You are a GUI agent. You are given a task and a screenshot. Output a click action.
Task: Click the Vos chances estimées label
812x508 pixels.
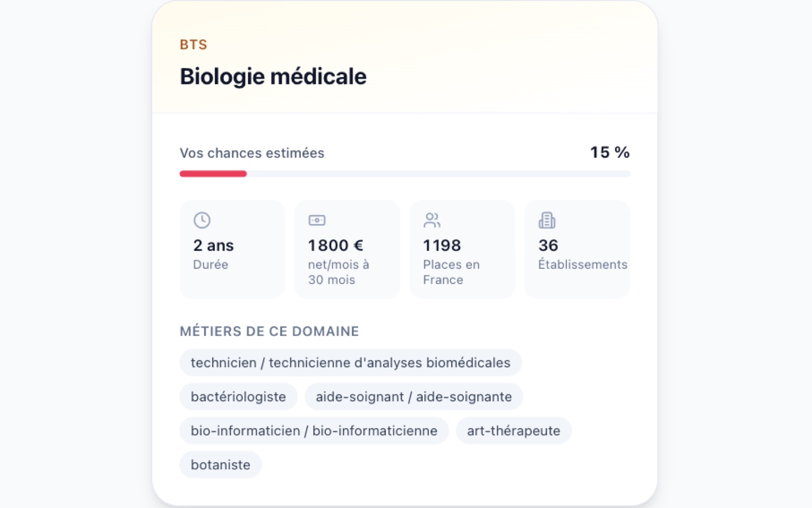pos(252,153)
